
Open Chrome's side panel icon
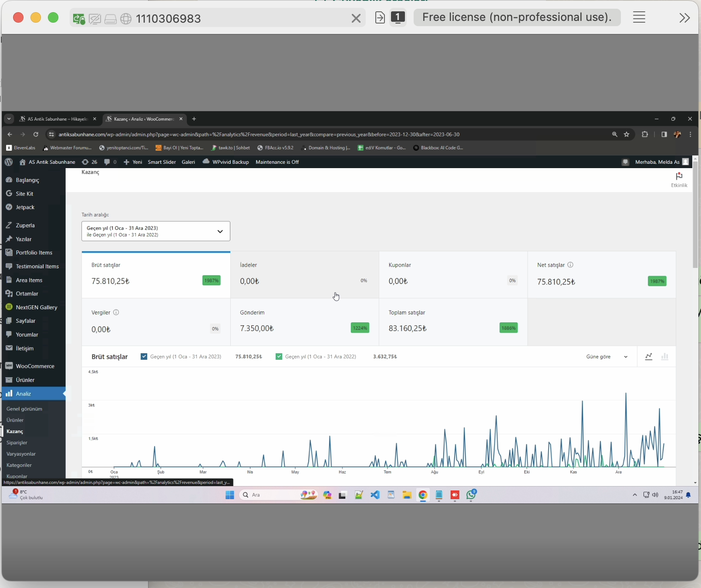pos(664,135)
